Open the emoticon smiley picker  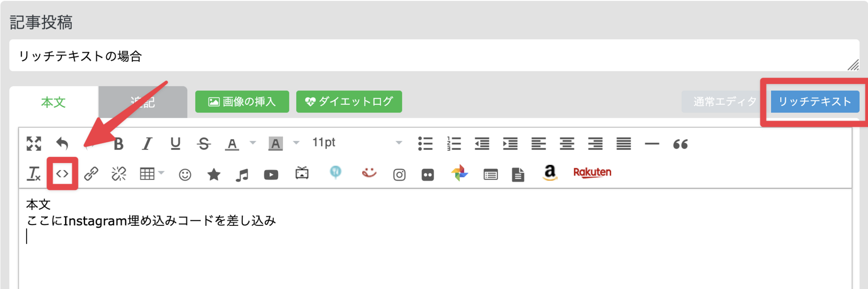pos(185,174)
